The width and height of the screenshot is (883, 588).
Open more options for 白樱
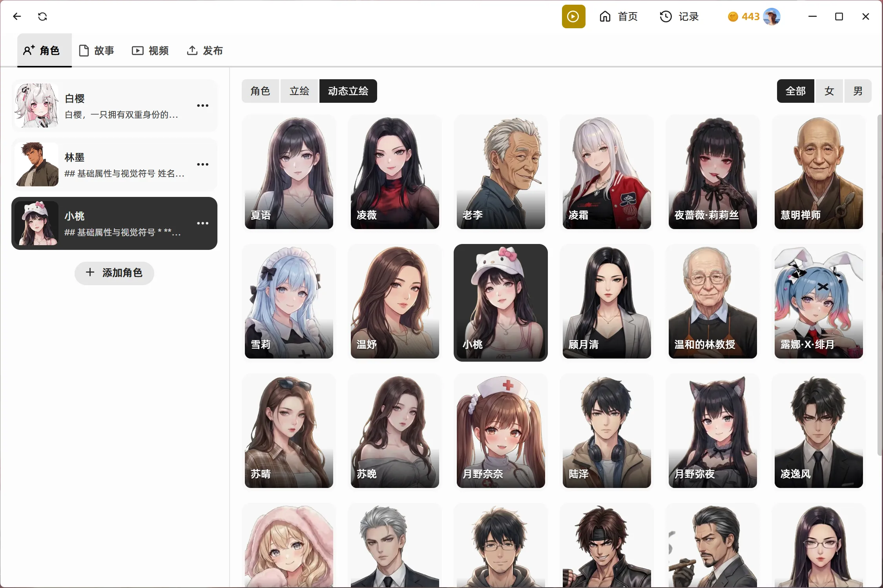pos(203,106)
